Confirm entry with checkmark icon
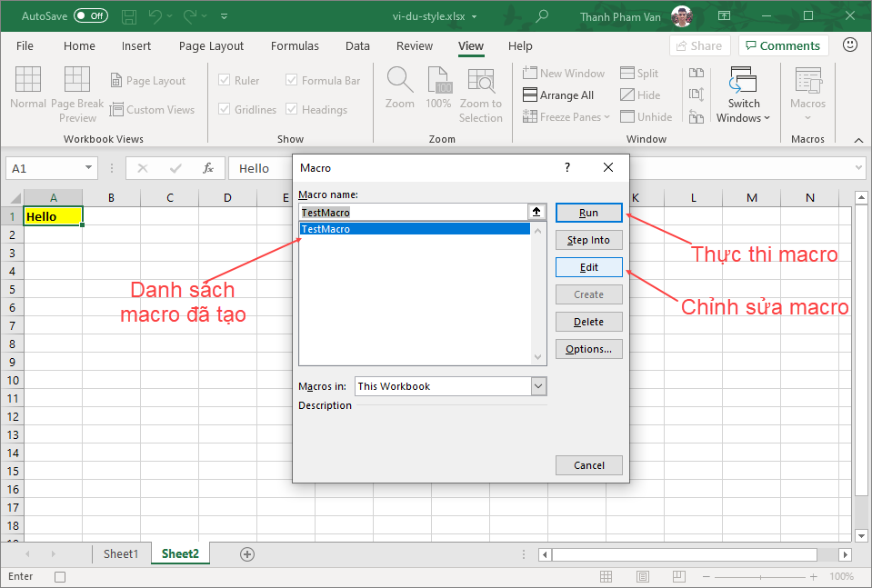Image resolution: width=872 pixels, height=588 pixels. (175, 168)
